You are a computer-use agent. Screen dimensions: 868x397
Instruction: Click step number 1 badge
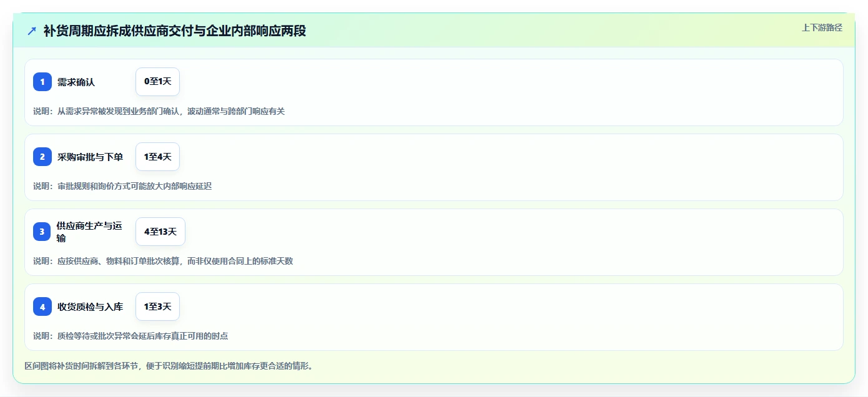pyautogui.click(x=42, y=82)
